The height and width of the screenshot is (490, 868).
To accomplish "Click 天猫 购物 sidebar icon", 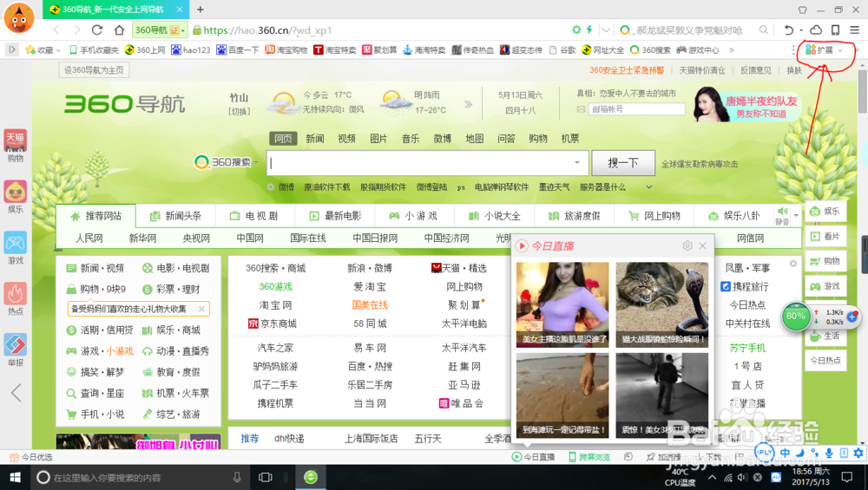I will point(16,146).
